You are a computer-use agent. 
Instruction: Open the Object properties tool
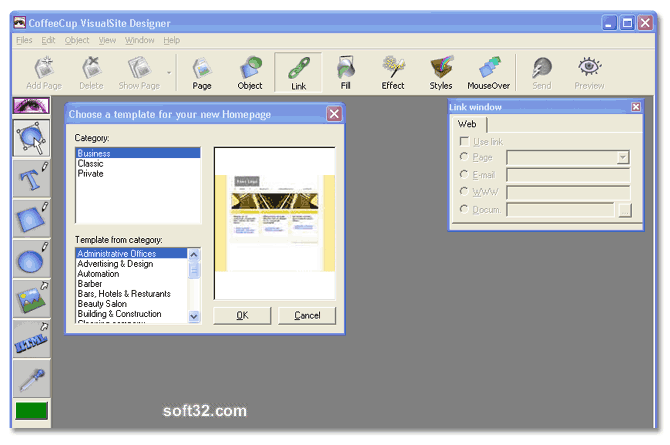click(x=250, y=73)
